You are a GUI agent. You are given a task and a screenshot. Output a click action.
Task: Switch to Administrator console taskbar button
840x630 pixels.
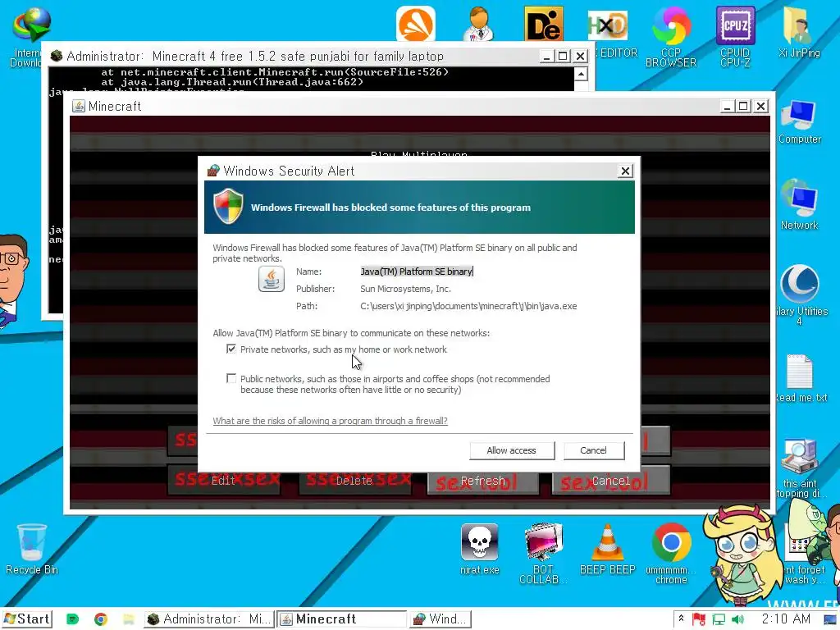(209, 619)
